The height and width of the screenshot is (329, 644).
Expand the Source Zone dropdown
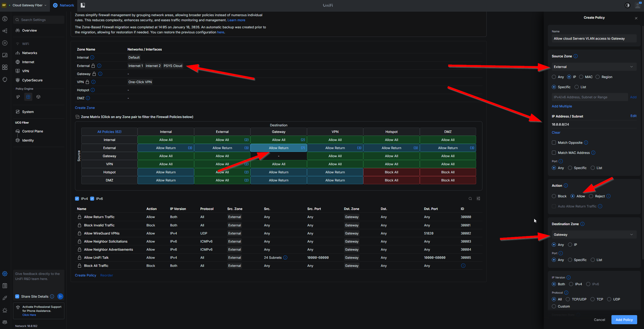tap(593, 67)
